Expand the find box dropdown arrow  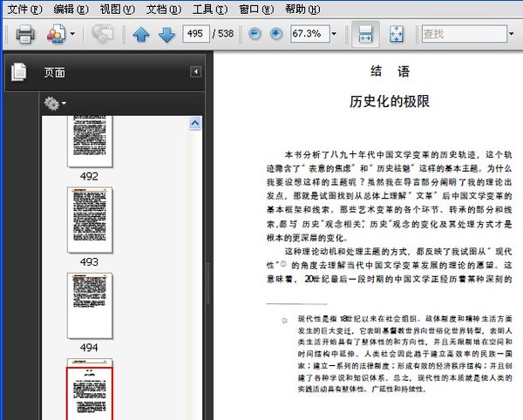click(511, 35)
